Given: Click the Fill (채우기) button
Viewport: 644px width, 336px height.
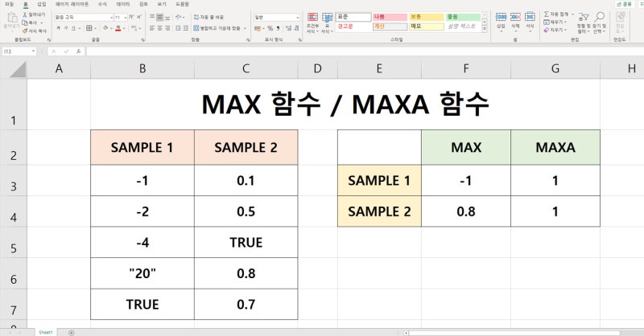Looking at the screenshot, I should point(555,23).
